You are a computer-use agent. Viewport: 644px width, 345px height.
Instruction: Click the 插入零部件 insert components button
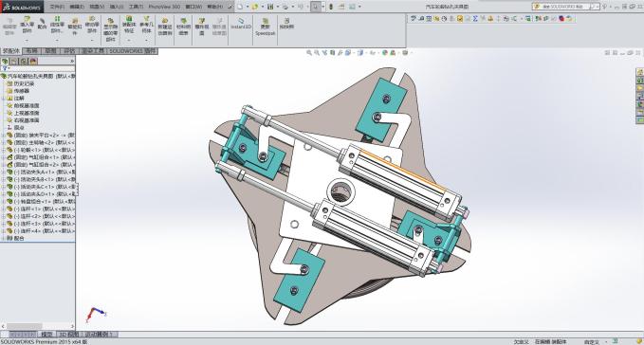point(27,25)
